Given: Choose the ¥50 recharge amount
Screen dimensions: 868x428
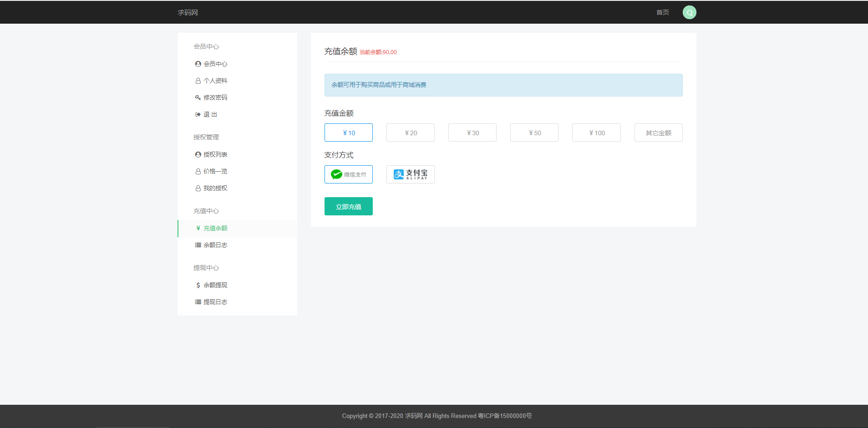Looking at the screenshot, I should (x=534, y=132).
